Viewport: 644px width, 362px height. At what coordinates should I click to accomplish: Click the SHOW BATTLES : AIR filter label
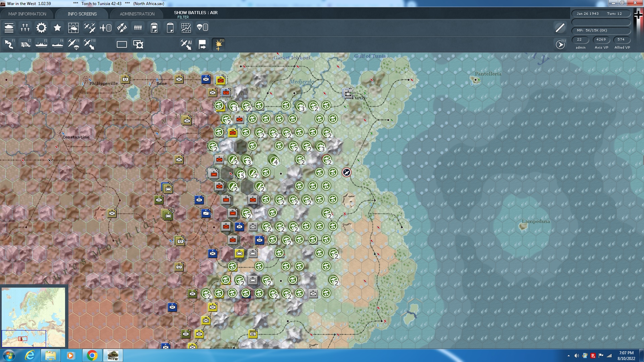click(196, 12)
